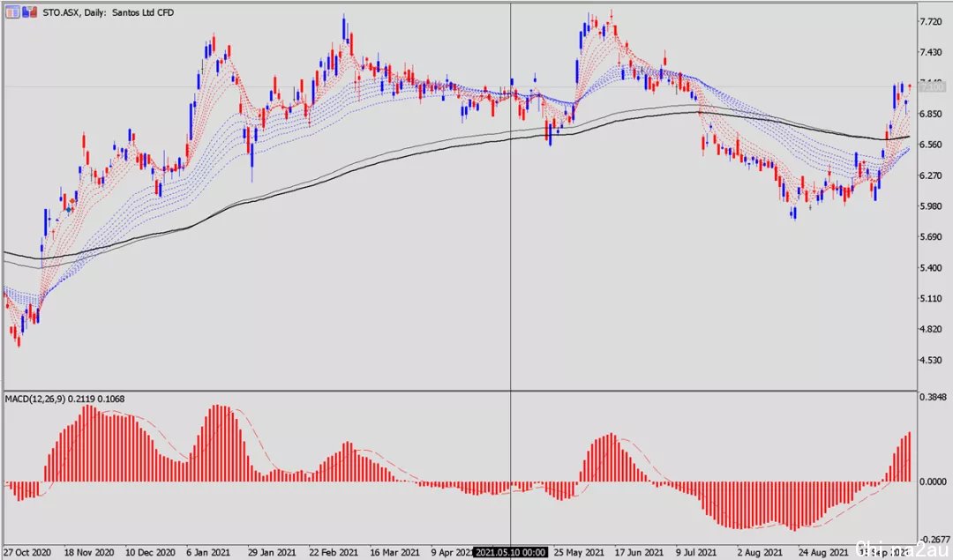Click the 0.3848 MACD scale value
The image size is (953, 560).
coord(933,397)
